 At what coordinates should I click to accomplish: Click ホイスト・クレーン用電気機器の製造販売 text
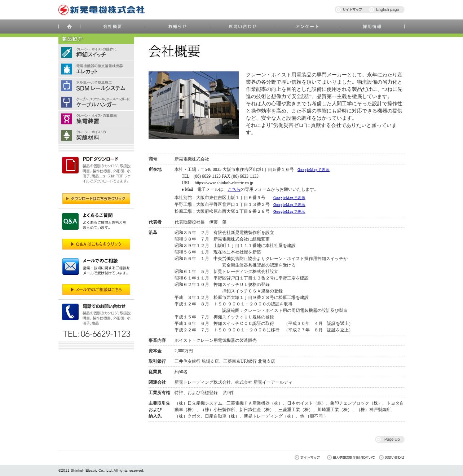click(x=216, y=340)
